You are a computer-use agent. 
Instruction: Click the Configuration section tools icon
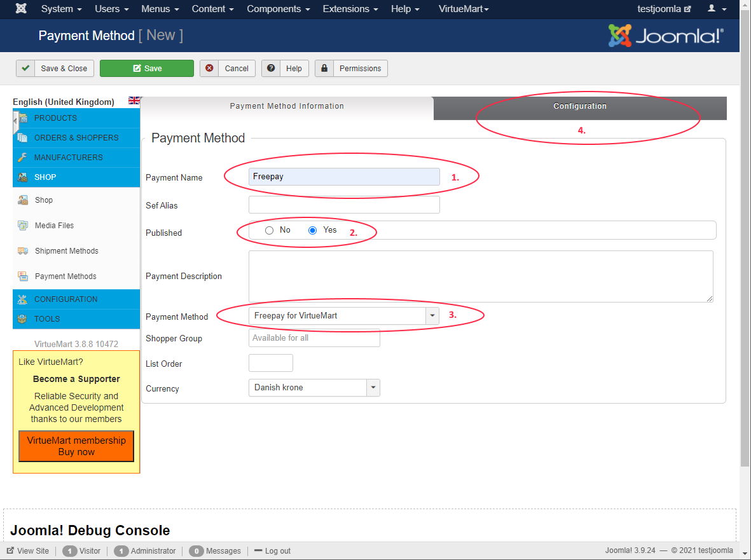point(22,299)
